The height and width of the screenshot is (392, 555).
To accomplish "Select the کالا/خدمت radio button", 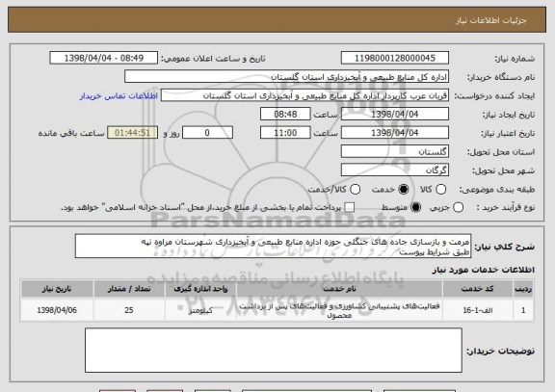I will tap(355, 190).
